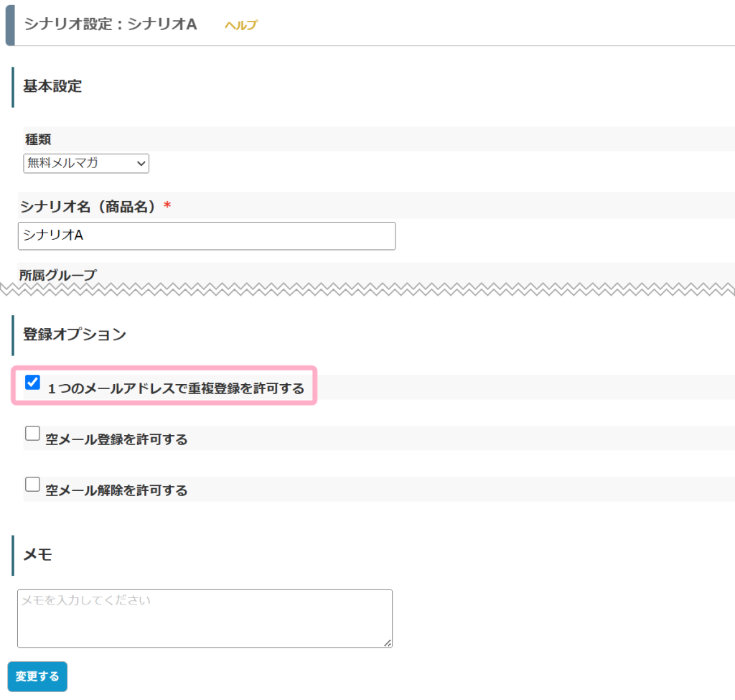Click the シナリオ名 input field

pyautogui.click(x=207, y=235)
